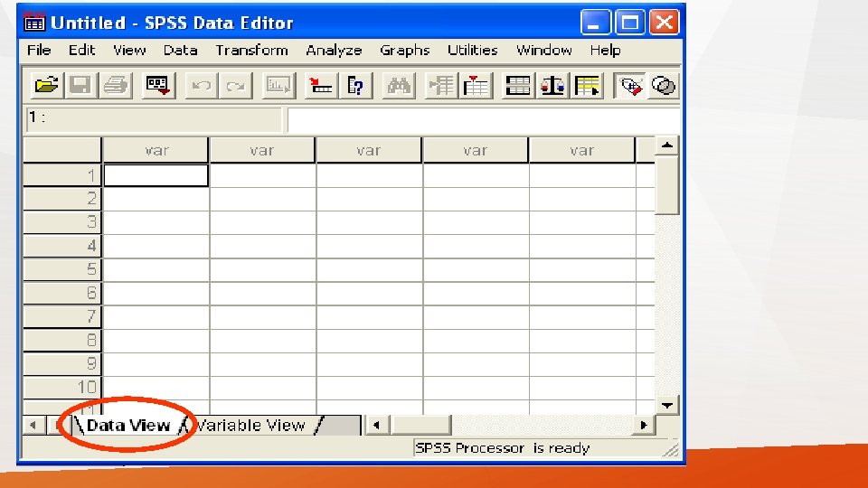Select row header 3
This screenshot has height=488, width=868.
[62, 222]
